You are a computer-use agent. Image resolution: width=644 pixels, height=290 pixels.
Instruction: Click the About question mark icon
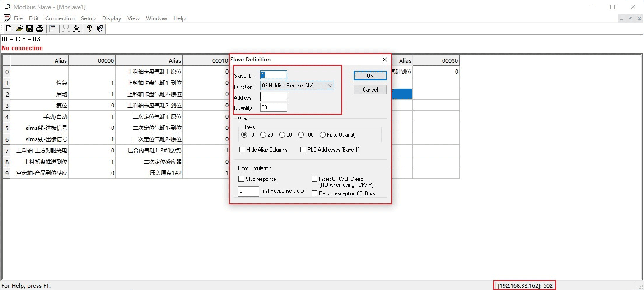pyautogui.click(x=89, y=28)
